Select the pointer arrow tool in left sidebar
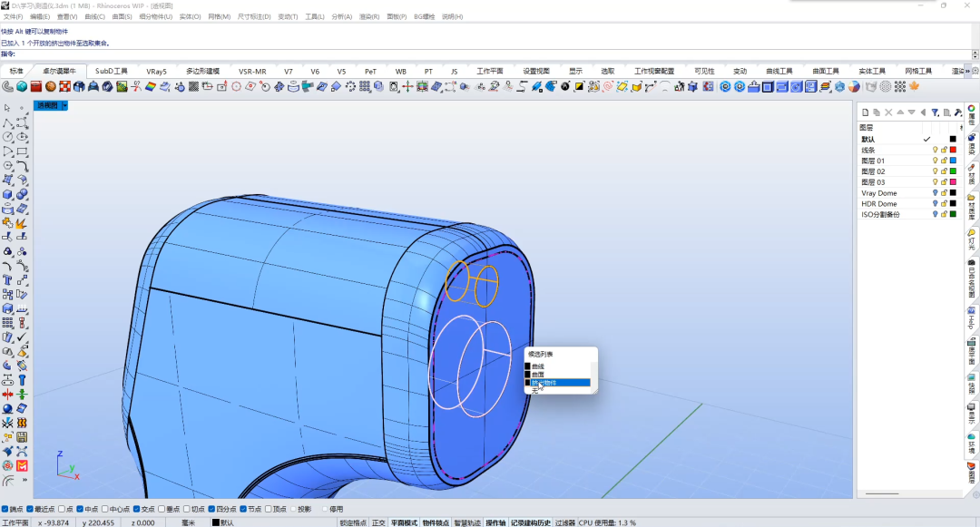980x527 pixels. coord(7,108)
